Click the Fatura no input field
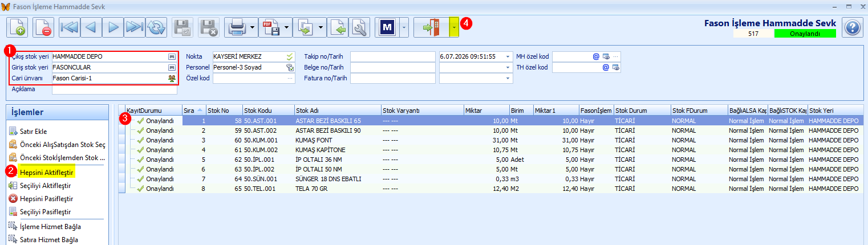The width and height of the screenshot is (868, 245). [x=393, y=78]
